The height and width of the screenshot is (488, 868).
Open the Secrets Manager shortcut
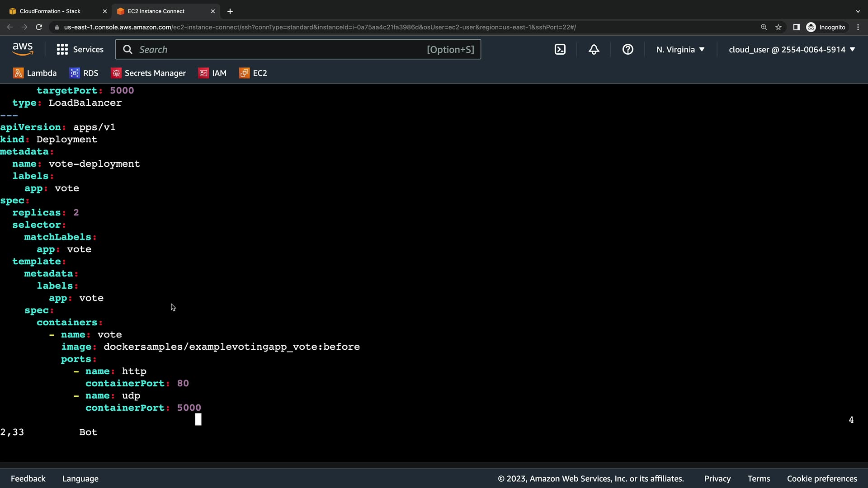(148, 73)
